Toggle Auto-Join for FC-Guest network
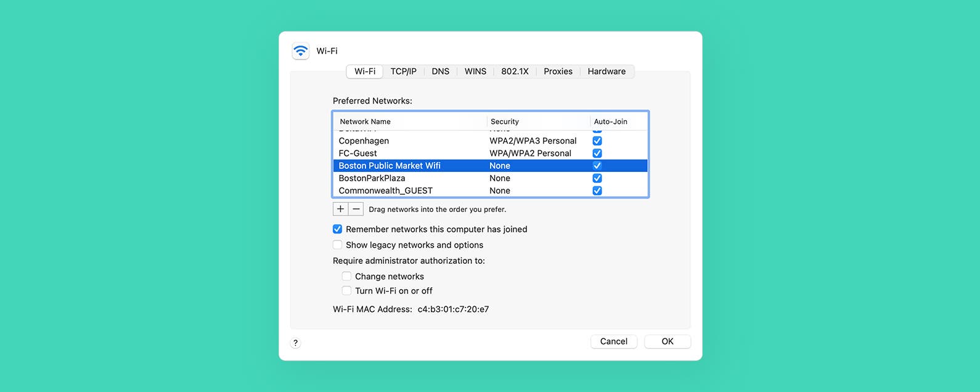Screen dimensions: 980x392 (597, 153)
